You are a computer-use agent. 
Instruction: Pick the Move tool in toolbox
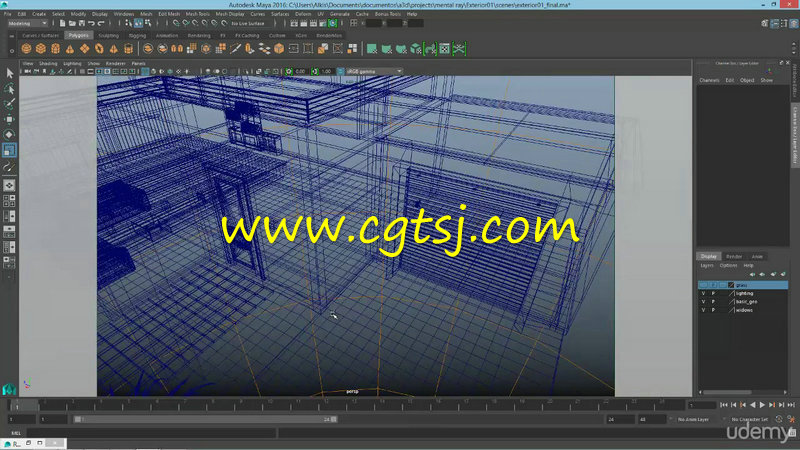click(x=9, y=119)
